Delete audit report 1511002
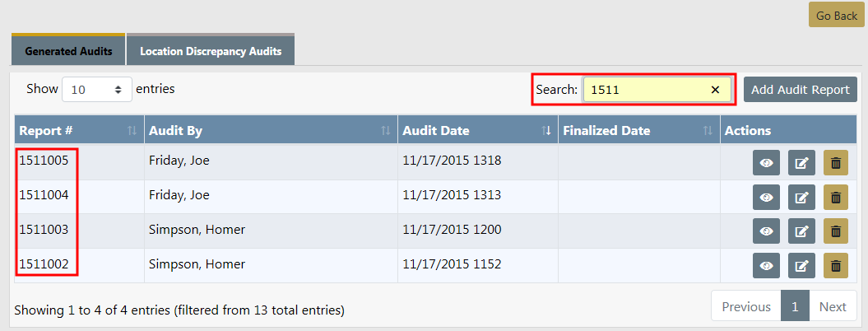 coord(835,265)
